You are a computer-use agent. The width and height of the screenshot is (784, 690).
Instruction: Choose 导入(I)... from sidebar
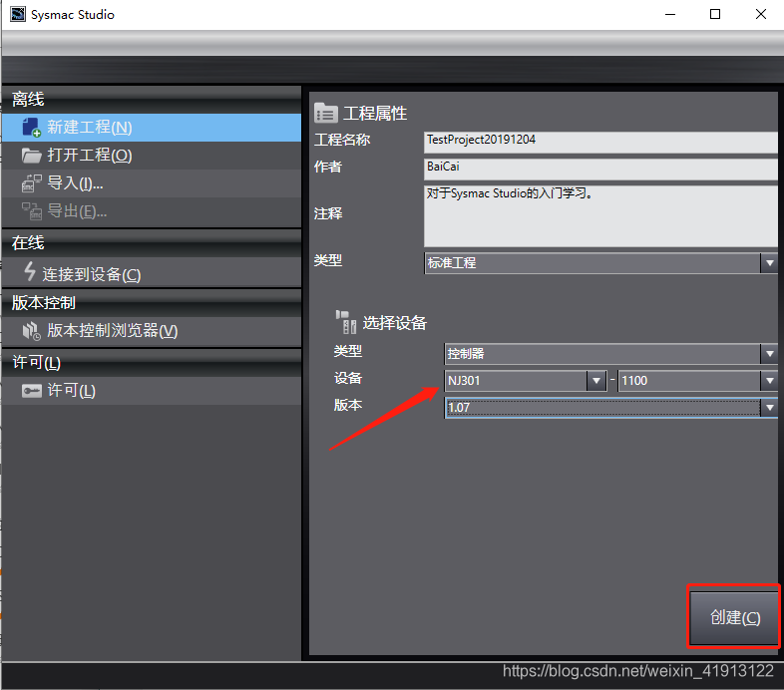point(152,183)
